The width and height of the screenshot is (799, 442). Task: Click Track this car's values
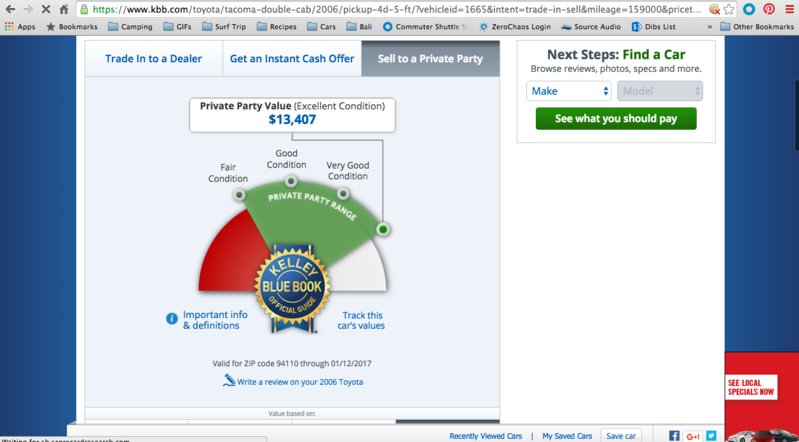tap(361, 321)
